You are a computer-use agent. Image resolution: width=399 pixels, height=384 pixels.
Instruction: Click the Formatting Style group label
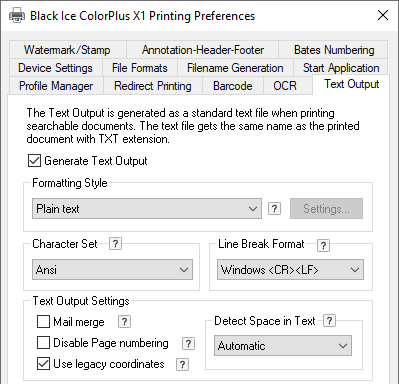pyautogui.click(x=70, y=183)
